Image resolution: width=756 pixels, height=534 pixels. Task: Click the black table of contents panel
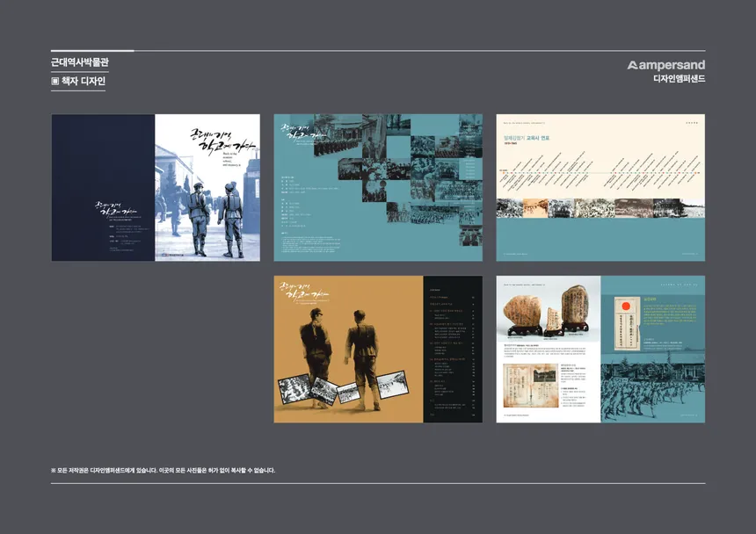click(453, 349)
